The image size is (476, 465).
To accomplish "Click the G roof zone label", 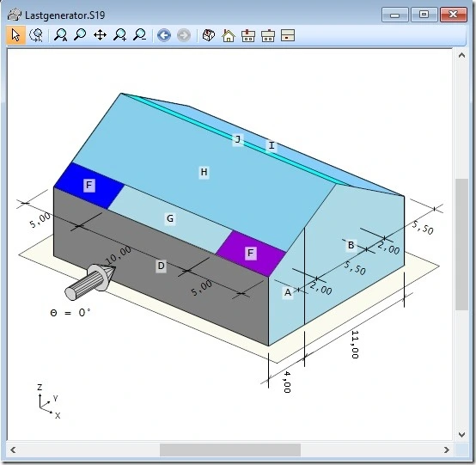I will point(170,218).
